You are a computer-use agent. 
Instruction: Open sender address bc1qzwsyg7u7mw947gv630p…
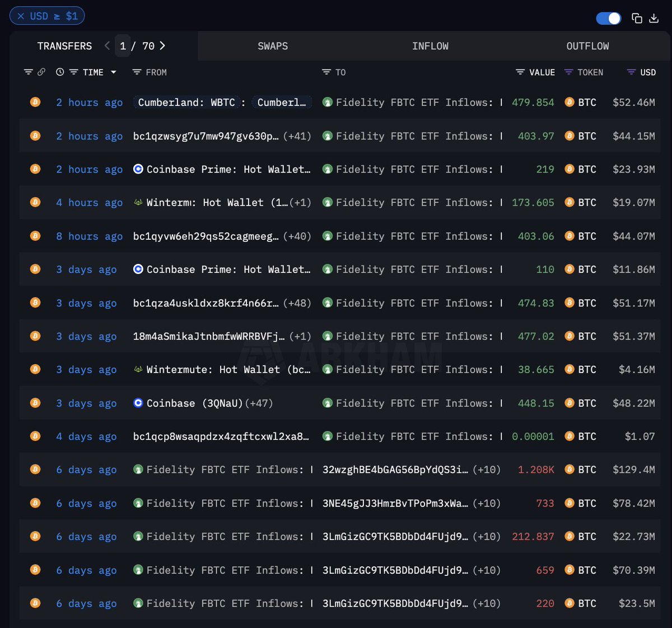pos(206,136)
